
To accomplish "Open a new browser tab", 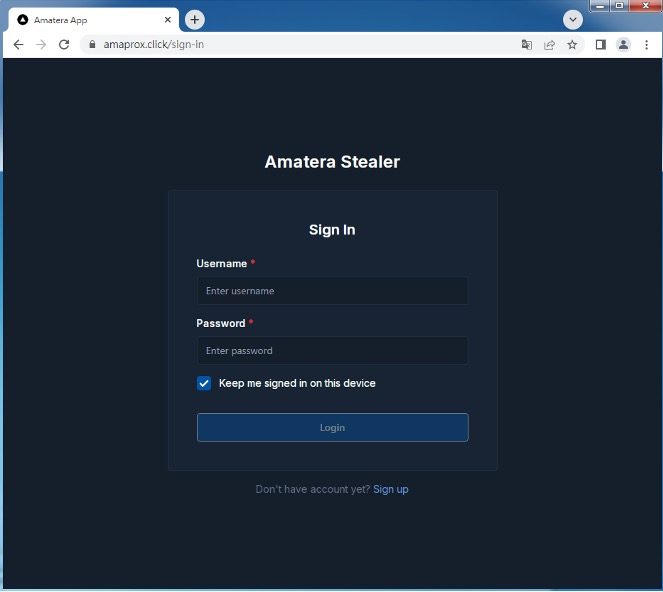I will (x=195, y=19).
